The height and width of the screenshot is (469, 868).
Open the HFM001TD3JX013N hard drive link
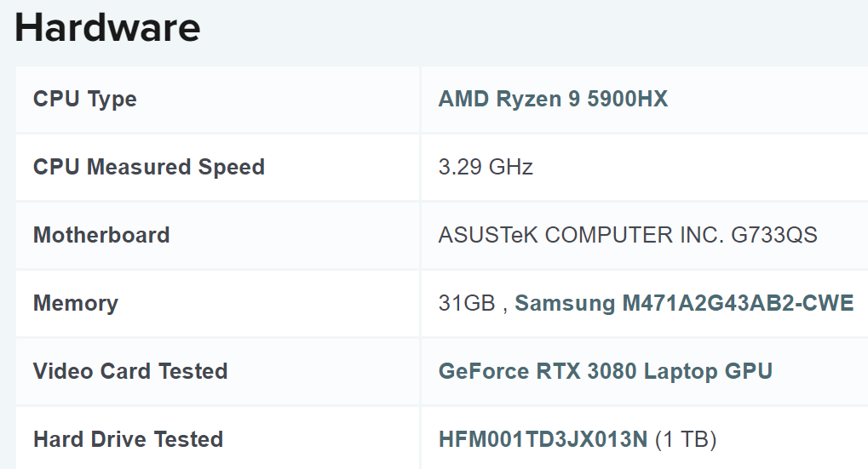pyautogui.click(x=543, y=440)
